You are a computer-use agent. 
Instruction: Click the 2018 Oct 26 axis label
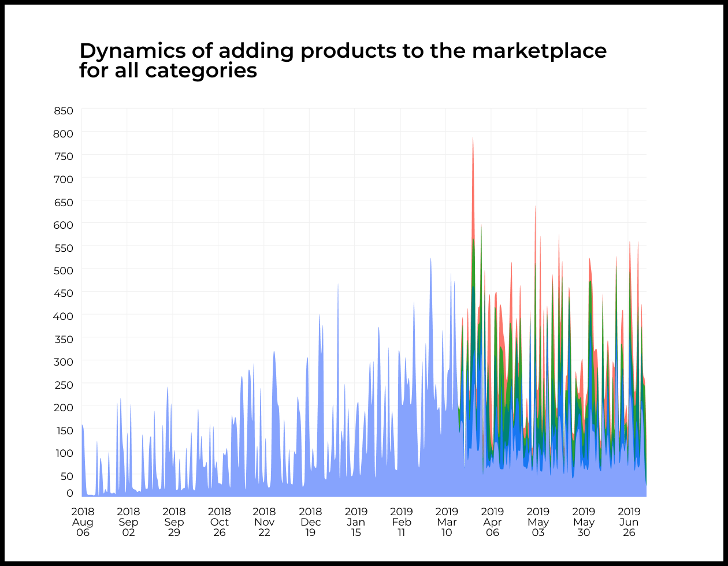tap(220, 522)
